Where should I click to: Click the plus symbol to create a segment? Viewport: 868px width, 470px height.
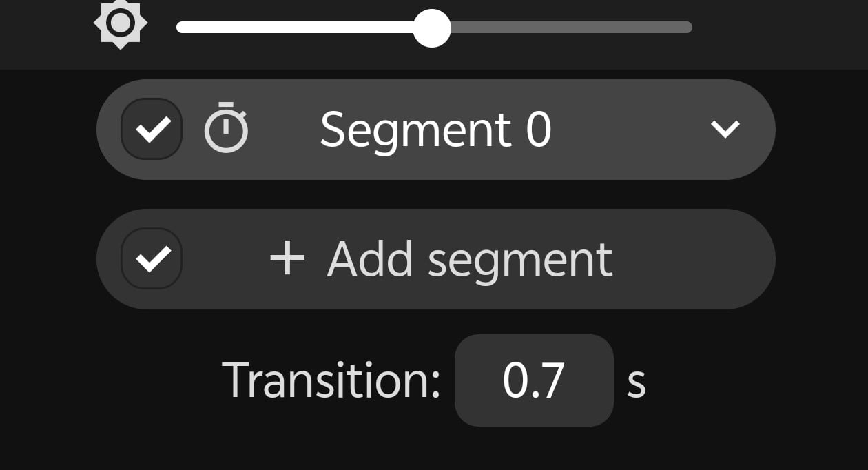[x=288, y=258]
